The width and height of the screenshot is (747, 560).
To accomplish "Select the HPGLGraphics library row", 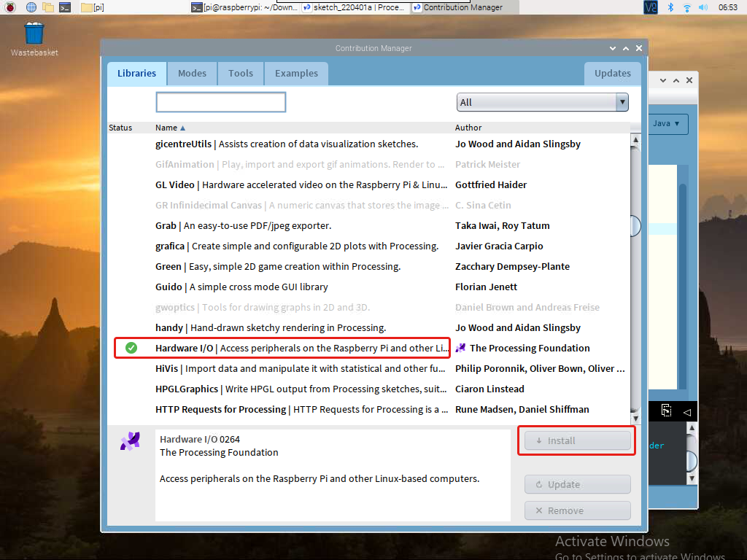I will point(368,389).
